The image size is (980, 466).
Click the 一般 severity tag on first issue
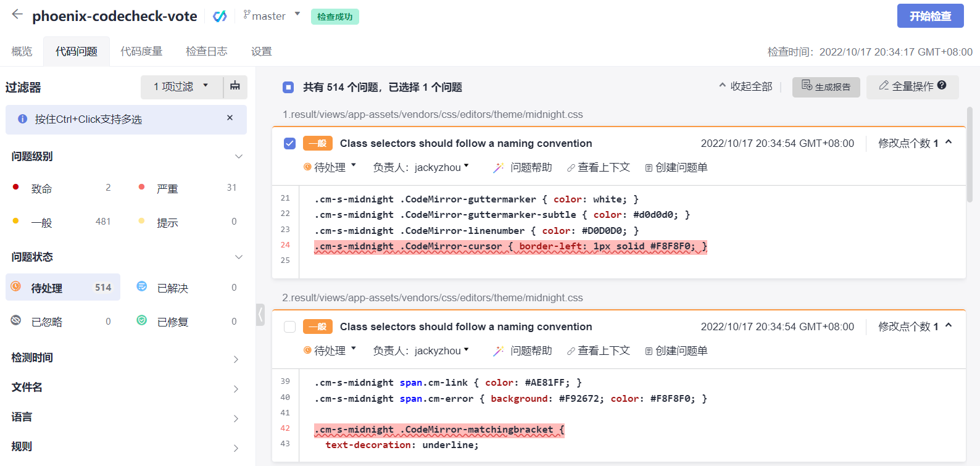(318, 143)
